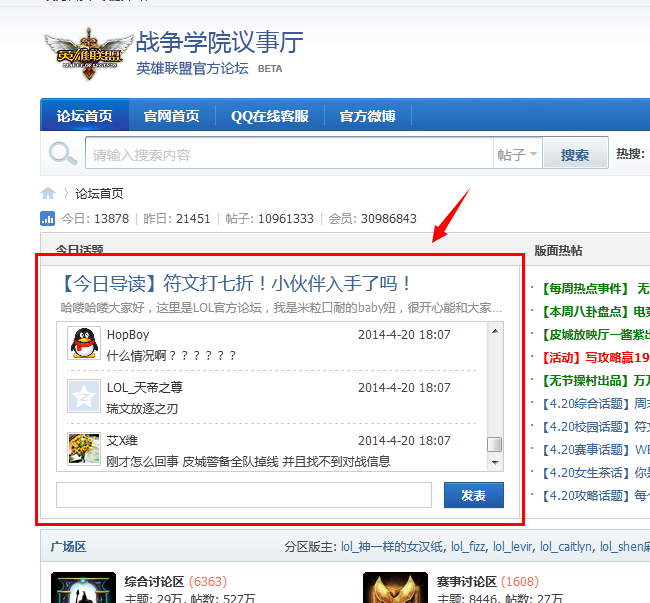Click the magnifying glass search icon
The image size is (650, 603).
[x=63, y=154]
